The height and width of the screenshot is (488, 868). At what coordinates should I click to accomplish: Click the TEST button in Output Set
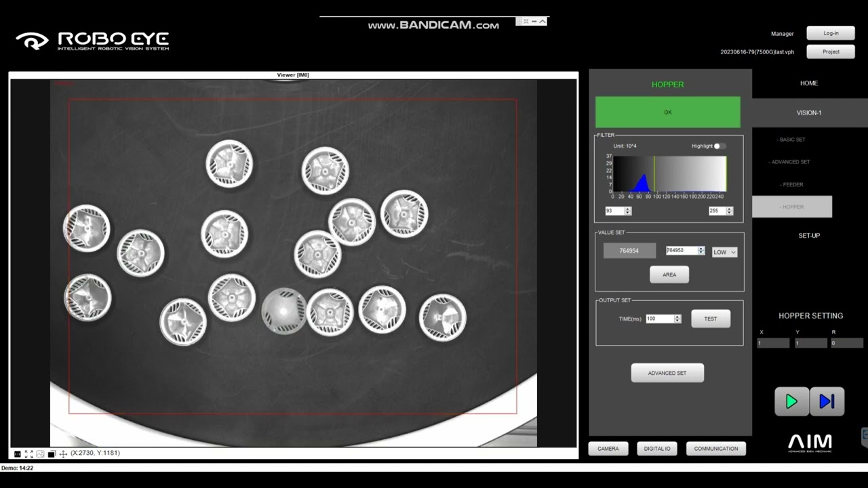(x=711, y=319)
